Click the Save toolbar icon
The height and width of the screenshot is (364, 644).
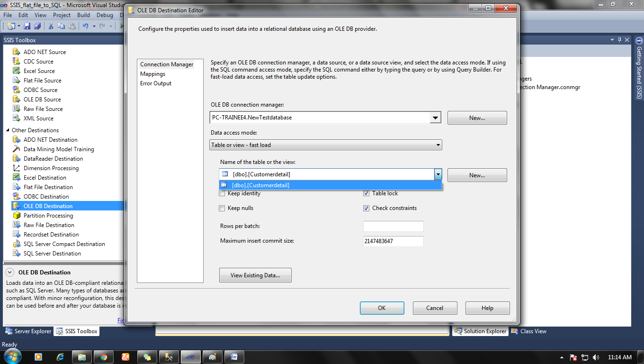[27, 26]
